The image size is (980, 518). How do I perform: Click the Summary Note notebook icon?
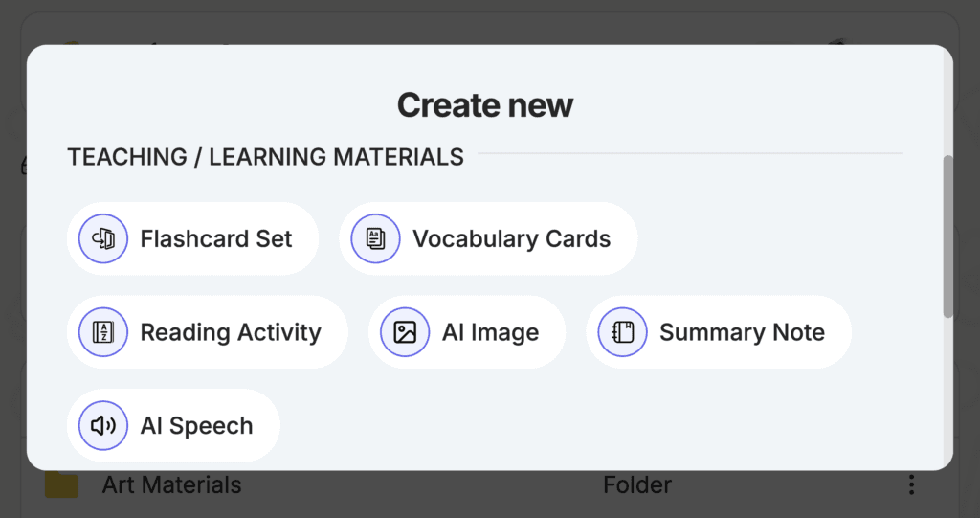point(622,332)
